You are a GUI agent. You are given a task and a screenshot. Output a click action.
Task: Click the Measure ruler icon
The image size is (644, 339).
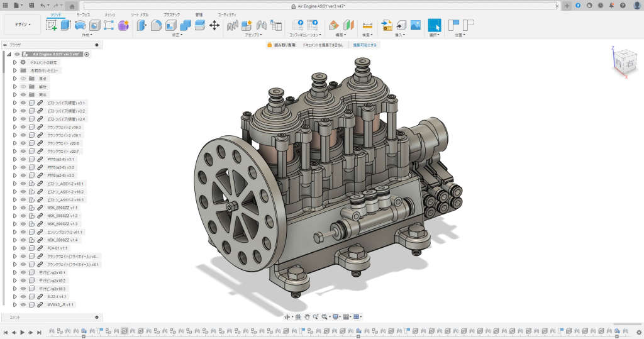pos(368,25)
